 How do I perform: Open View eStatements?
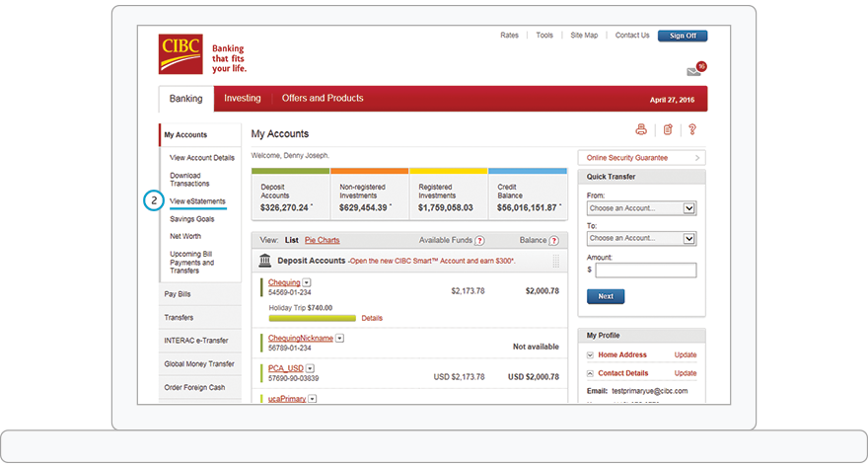(x=197, y=201)
